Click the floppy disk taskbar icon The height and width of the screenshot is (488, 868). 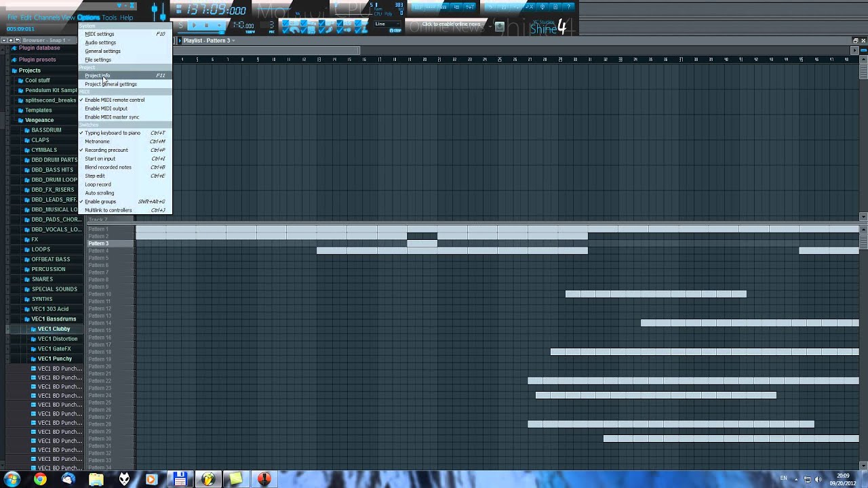pos(180,479)
